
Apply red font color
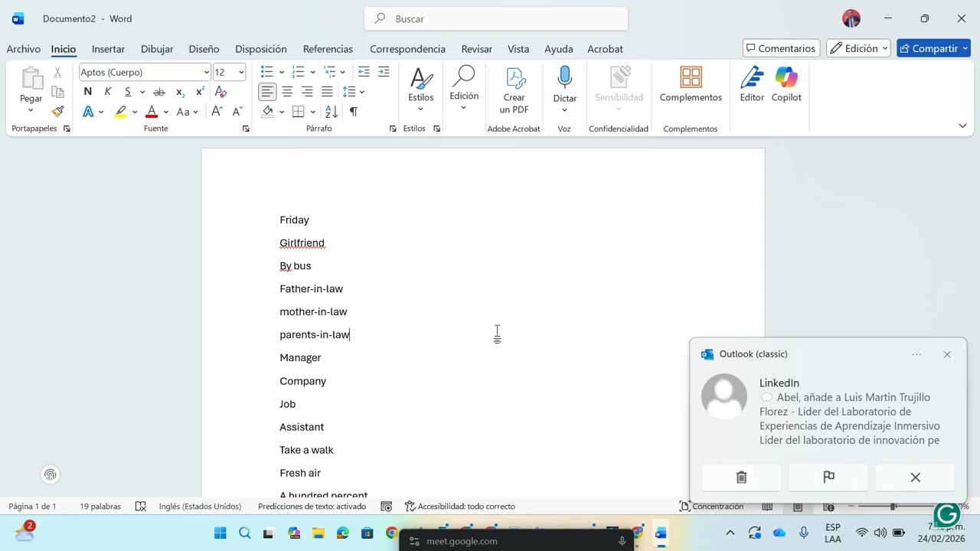pos(152,112)
